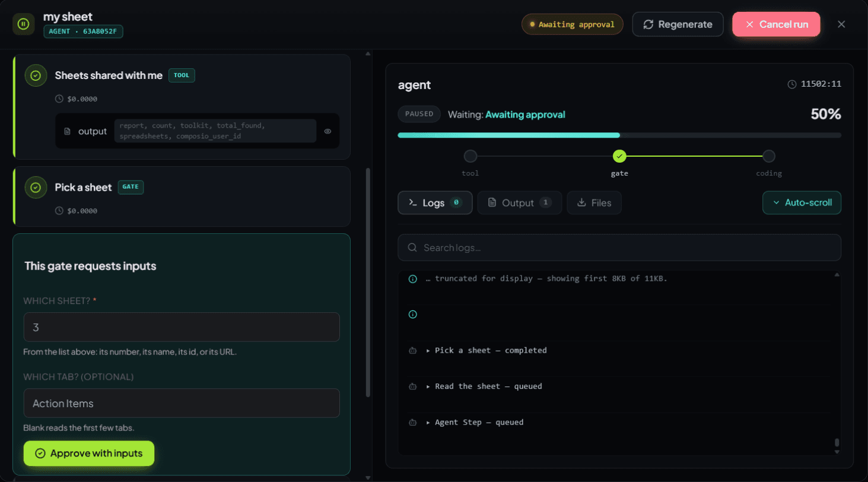Open the Files tab

[x=593, y=202]
